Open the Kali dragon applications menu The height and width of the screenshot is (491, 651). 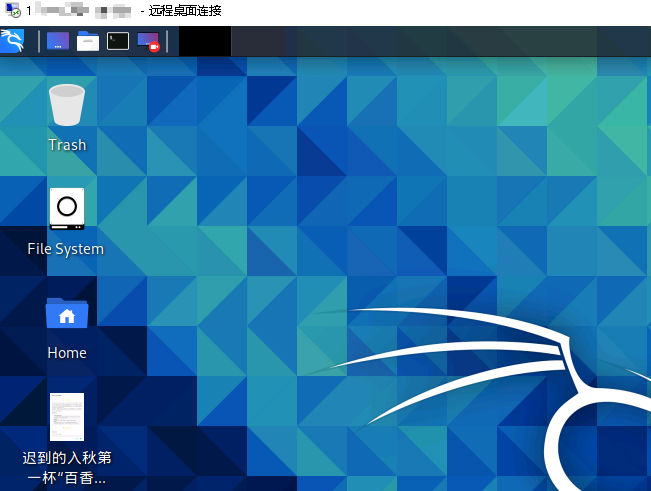pyautogui.click(x=12, y=41)
